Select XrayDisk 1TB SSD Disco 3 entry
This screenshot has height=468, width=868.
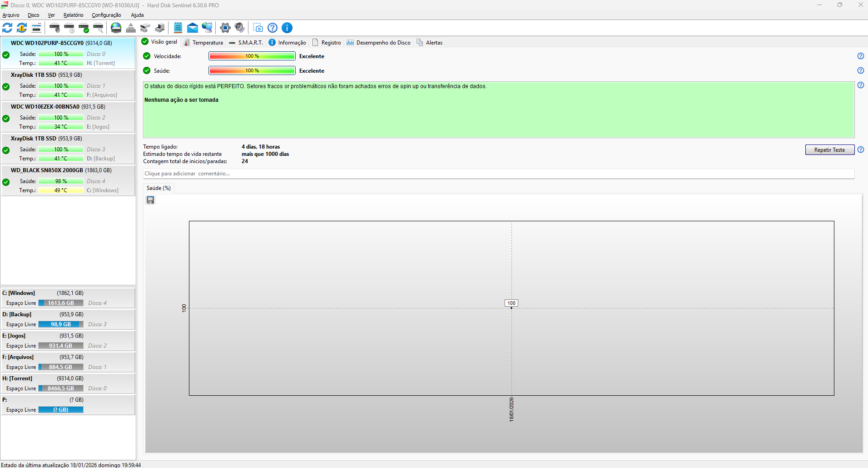(x=68, y=148)
